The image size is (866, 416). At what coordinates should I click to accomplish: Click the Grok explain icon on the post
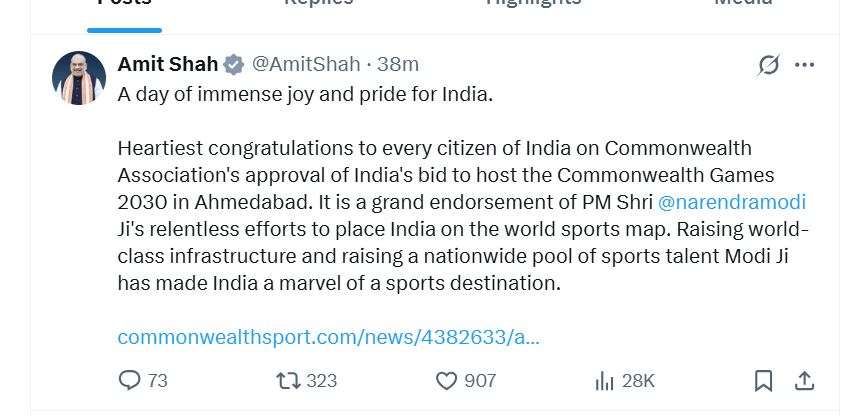click(x=768, y=65)
